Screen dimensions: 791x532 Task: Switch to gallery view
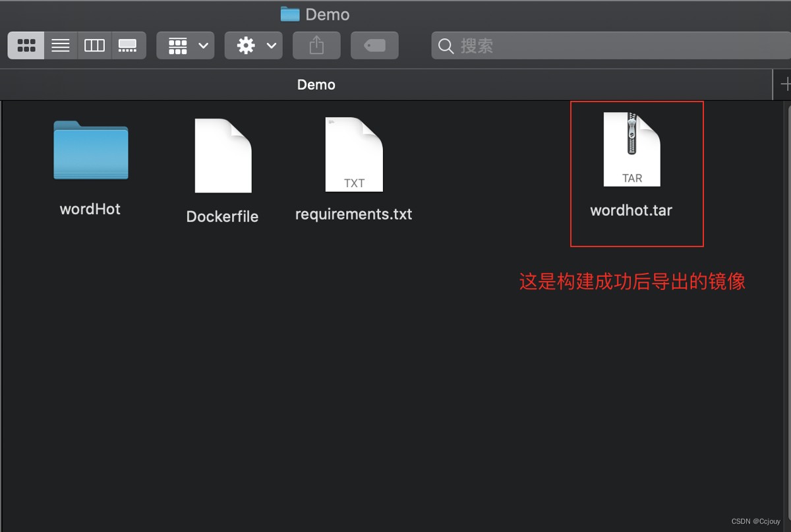click(128, 45)
